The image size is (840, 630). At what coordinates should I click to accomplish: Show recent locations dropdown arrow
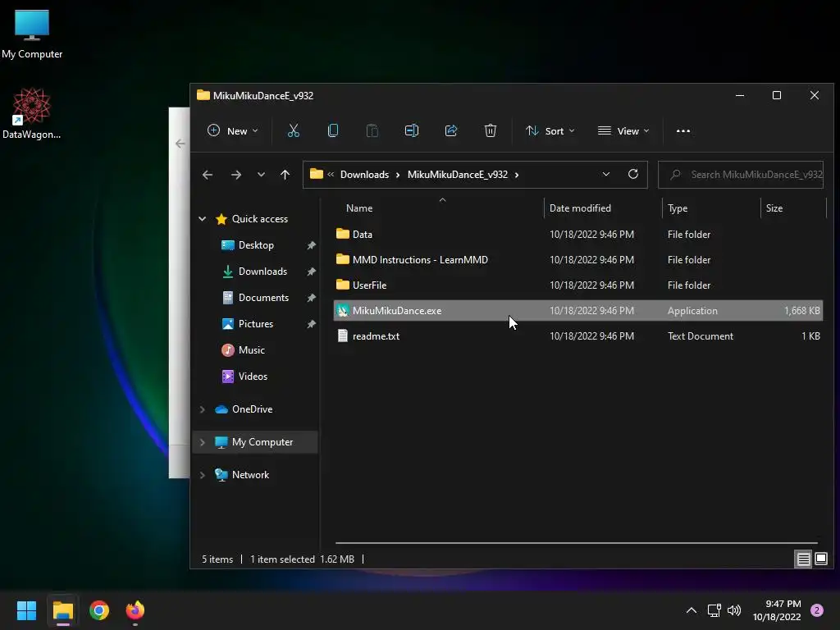[x=261, y=175]
